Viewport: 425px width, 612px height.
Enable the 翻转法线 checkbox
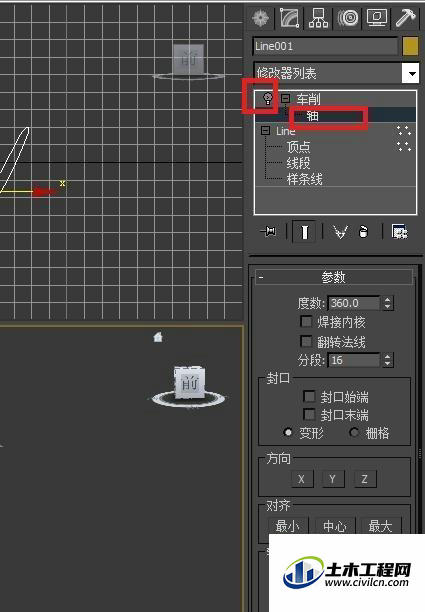306,342
